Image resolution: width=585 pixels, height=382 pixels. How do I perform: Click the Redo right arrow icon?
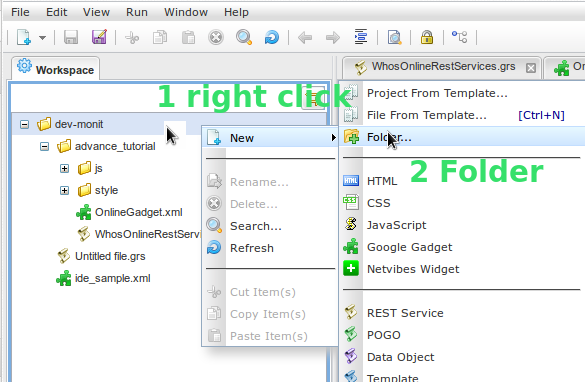coord(333,38)
